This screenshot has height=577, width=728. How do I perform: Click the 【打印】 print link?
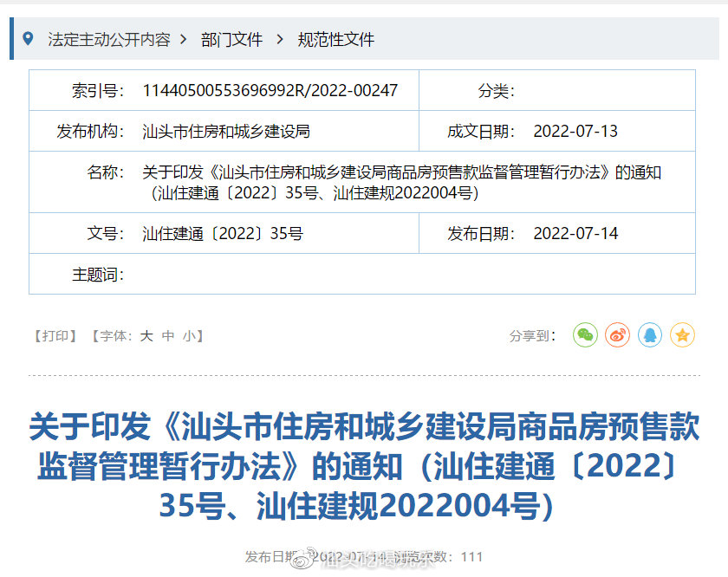55,335
